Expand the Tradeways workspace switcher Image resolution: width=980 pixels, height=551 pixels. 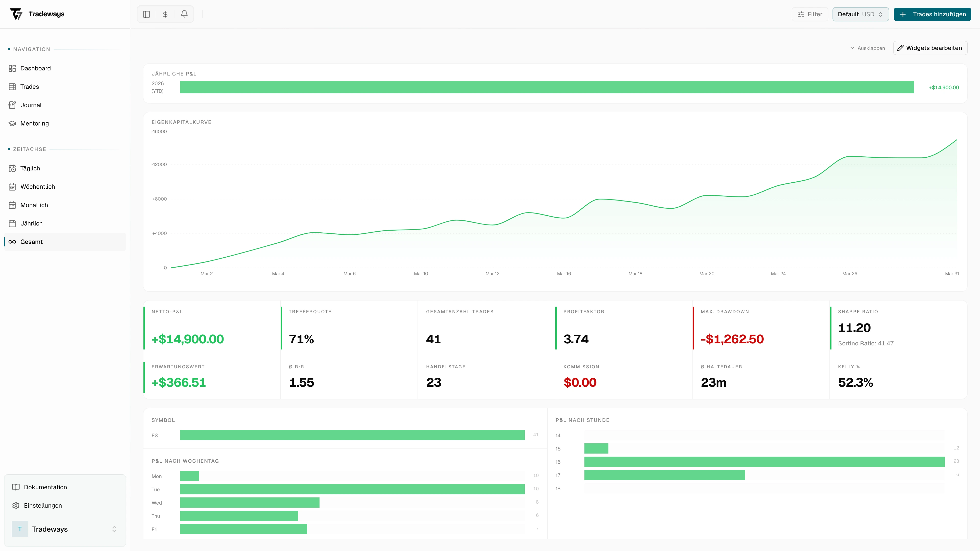point(114,529)
